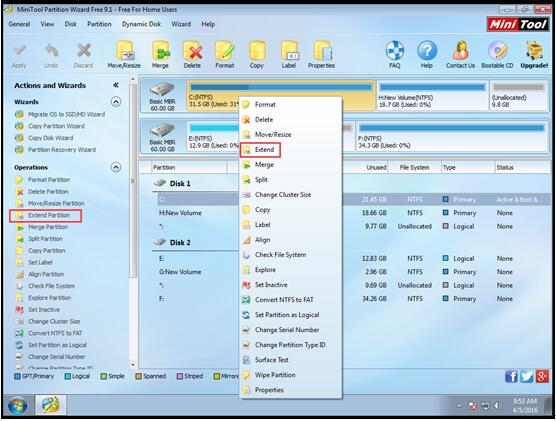Click the Apply checkmark icon

(19, 56)
